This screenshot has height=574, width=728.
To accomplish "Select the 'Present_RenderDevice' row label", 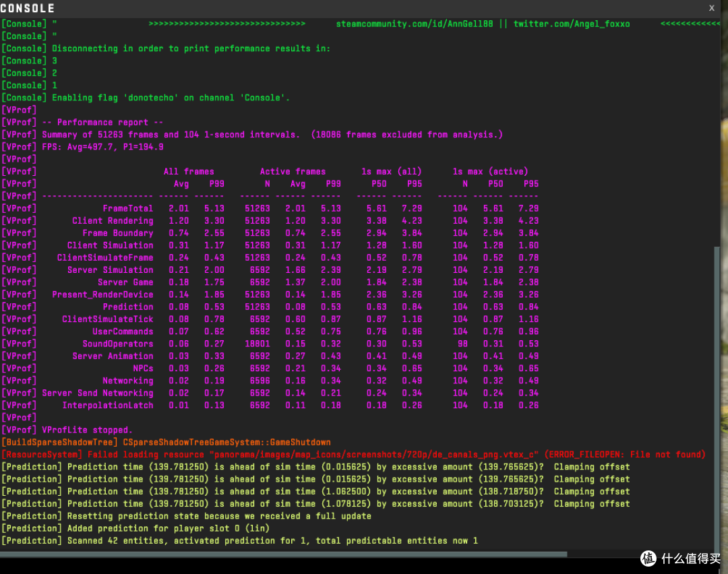I will point(102,294).
